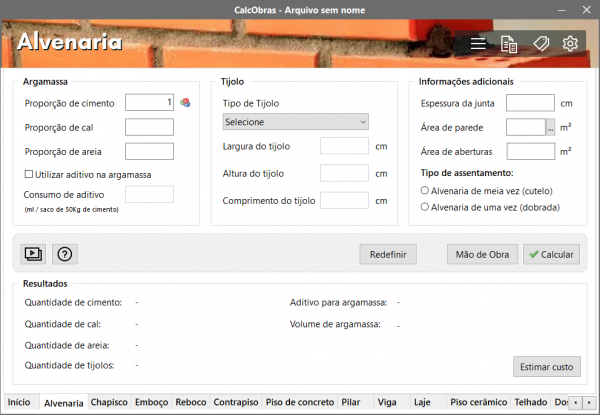Click the Espessura da junta input field

coord(530,103)
